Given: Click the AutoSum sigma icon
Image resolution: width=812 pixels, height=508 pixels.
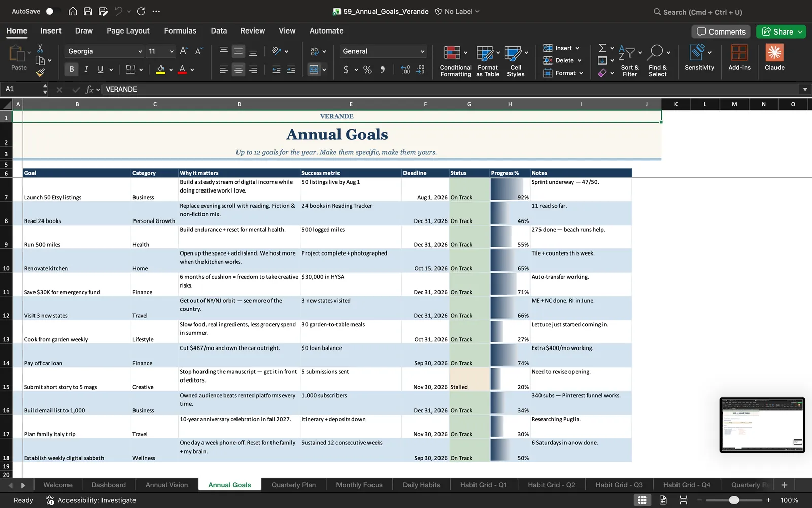Looking at the screenshot, I should click(602, 48).
